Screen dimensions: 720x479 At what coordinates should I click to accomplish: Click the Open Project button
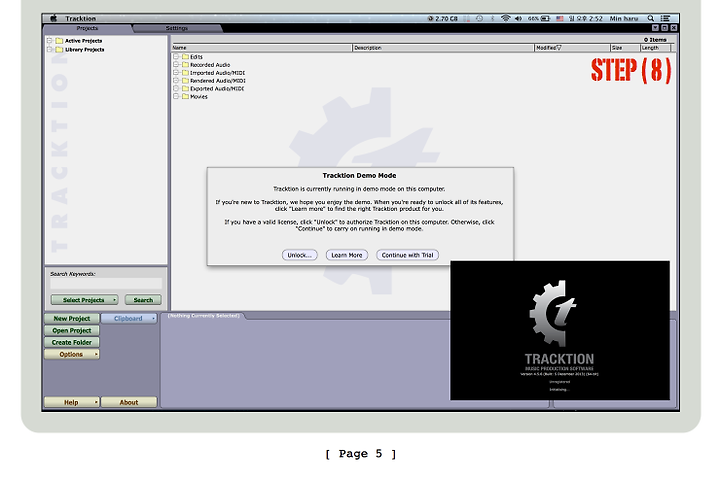72,330
